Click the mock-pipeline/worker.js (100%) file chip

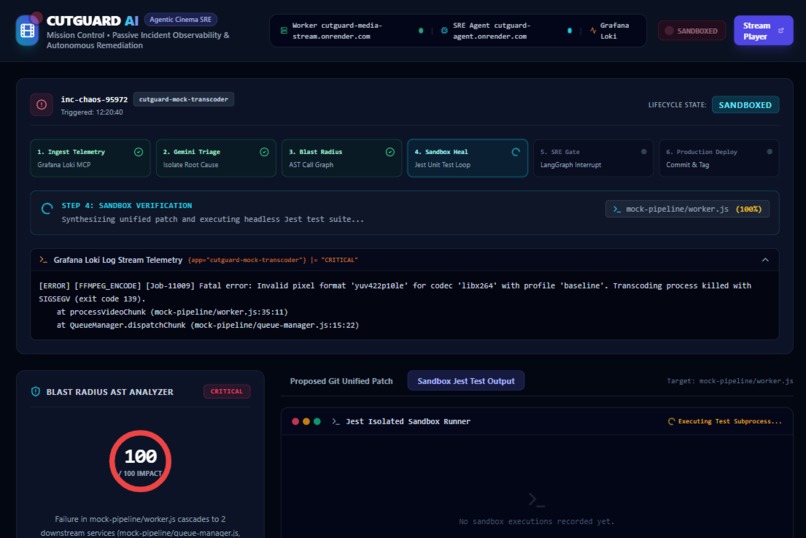[x=687, y=209]
